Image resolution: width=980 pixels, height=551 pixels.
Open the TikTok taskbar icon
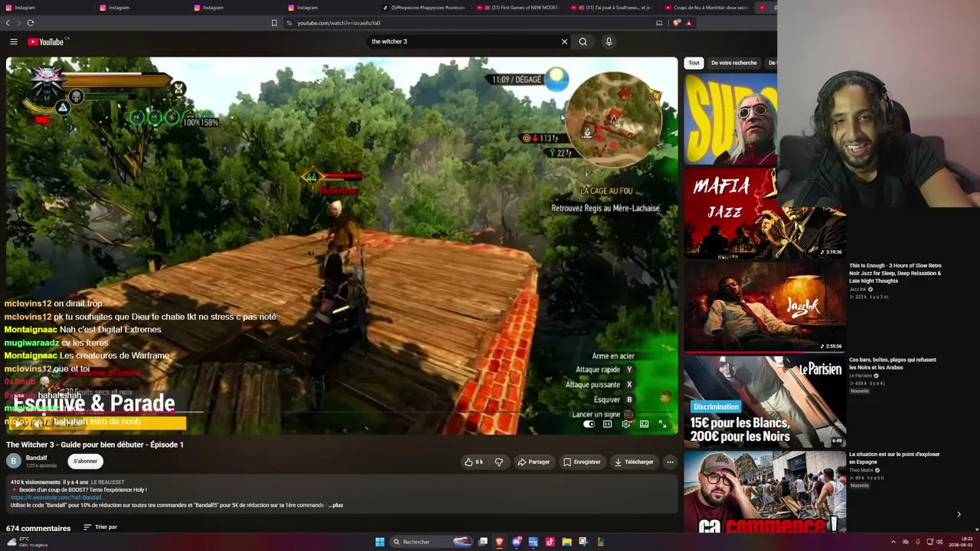coord(550,542)
